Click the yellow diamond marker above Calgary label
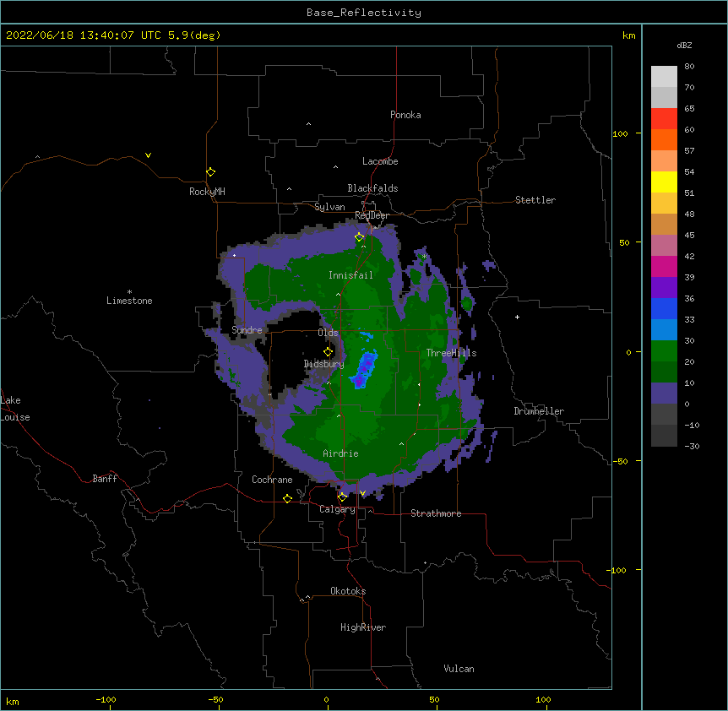 [342, 497]
